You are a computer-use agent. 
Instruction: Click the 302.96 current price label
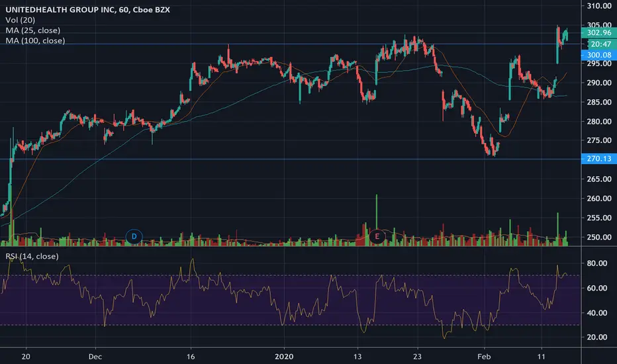[x=599, y=32]
